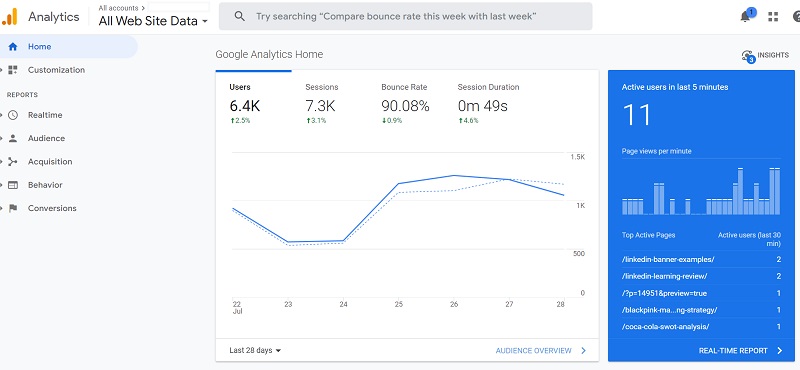
Task: Click the Customization dashboard icon
Action: (13, 70)
